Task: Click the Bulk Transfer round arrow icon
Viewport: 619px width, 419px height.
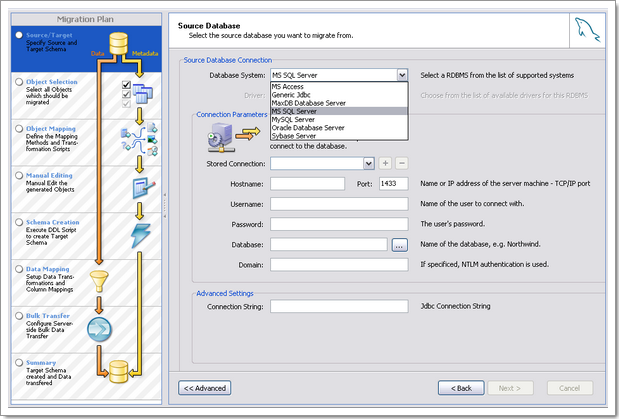Action: pos(99,329)
